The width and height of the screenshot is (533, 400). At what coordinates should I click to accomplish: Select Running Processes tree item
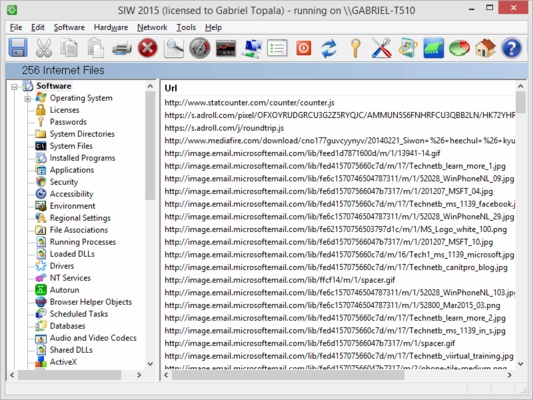pos(83,242)
